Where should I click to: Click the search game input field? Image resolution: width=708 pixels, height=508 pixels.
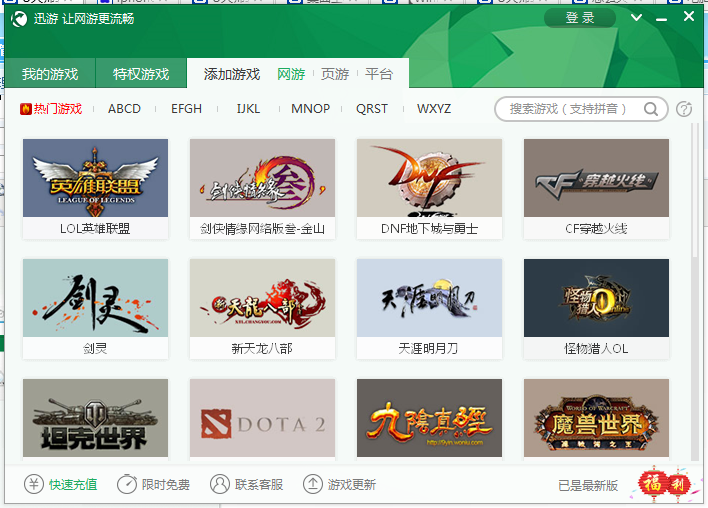(568, 109)
